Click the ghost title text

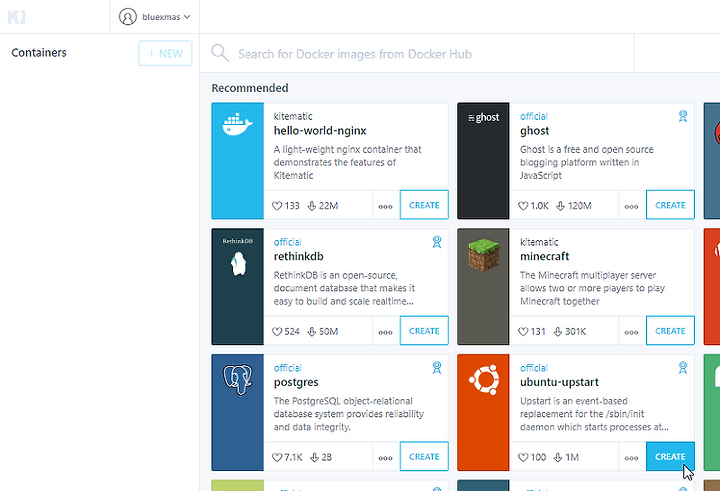(534, 131)
